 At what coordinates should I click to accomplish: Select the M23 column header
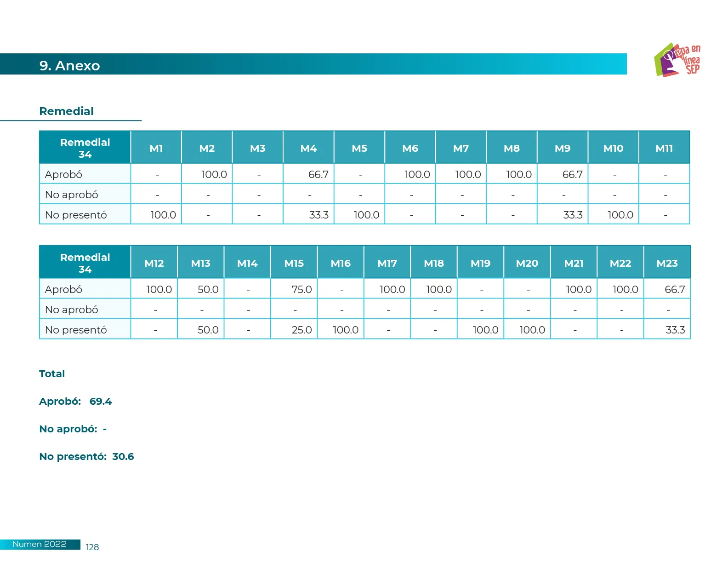click(667, 263)
